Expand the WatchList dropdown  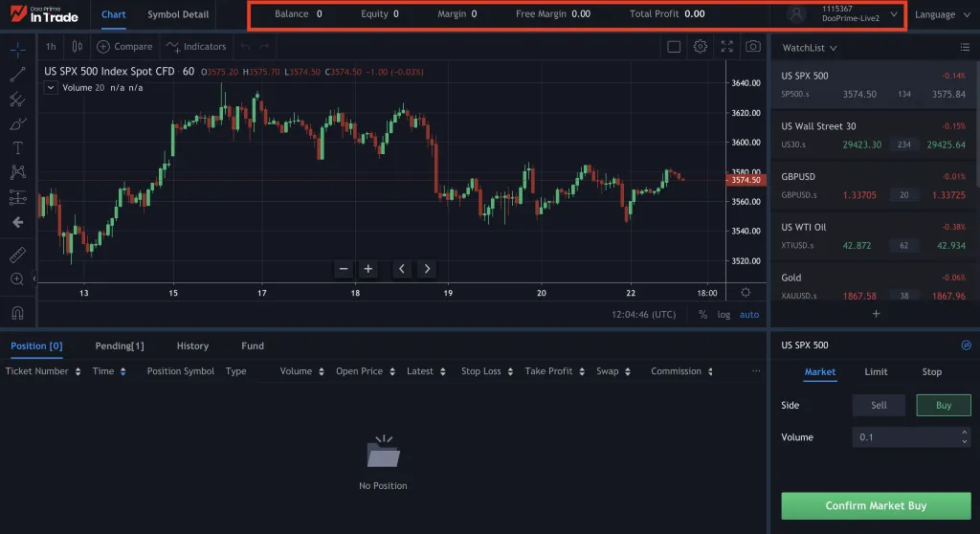(810, 48)
